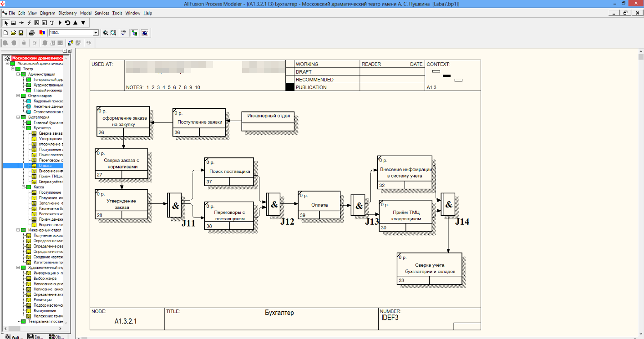Collapse the Художественный отдел tree node

click(18, 268)
